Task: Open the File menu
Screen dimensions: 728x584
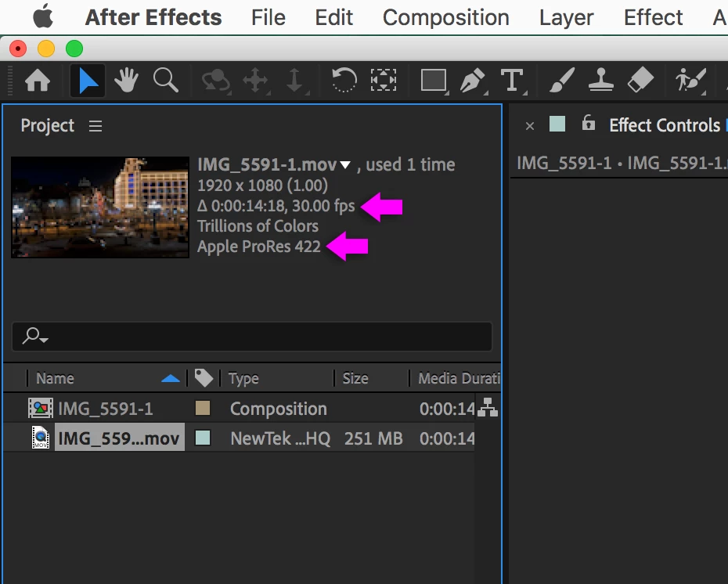Action: point(268,18)
